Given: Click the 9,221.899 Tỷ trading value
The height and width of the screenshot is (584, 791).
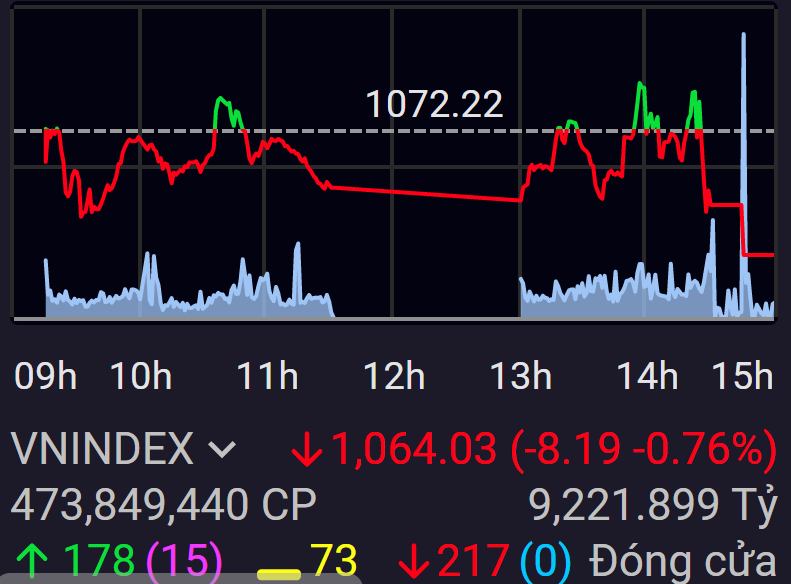Looking at the screenshot, I should [652, 506].
